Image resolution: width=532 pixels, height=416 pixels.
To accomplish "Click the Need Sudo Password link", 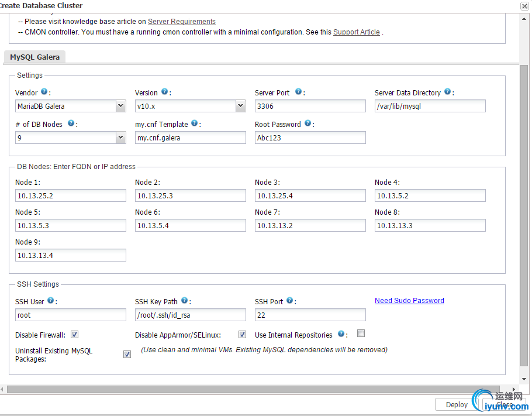I will click(x=409, y=301).
